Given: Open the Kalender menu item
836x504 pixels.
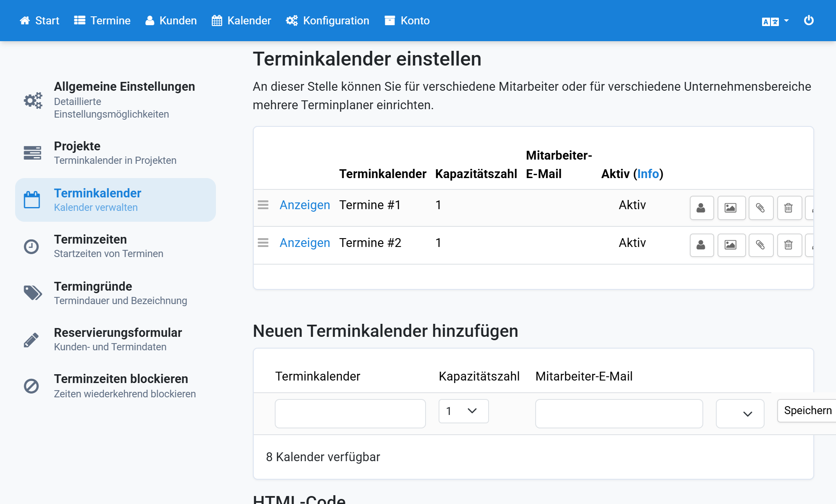Looking at the screenshot, I should point(241,21).
